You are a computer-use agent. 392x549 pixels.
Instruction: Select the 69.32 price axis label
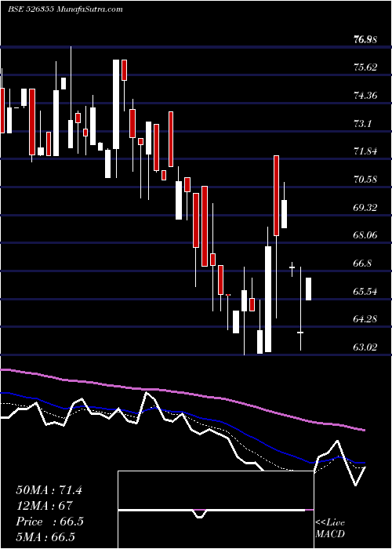point(365,207)
